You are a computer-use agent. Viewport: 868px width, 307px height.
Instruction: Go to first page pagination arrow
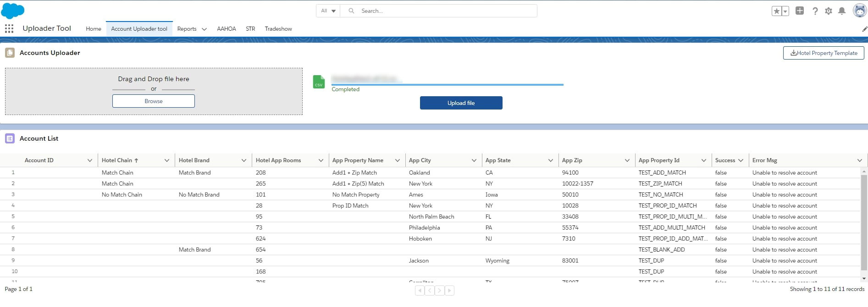(420, 290)
